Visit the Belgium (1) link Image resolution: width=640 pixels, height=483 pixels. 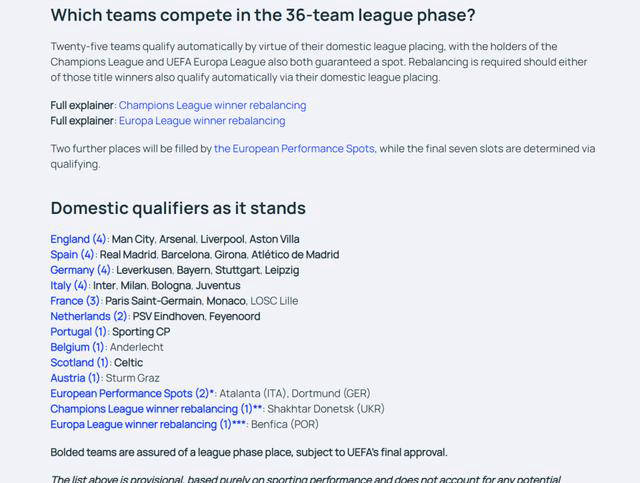click(78, 347)
